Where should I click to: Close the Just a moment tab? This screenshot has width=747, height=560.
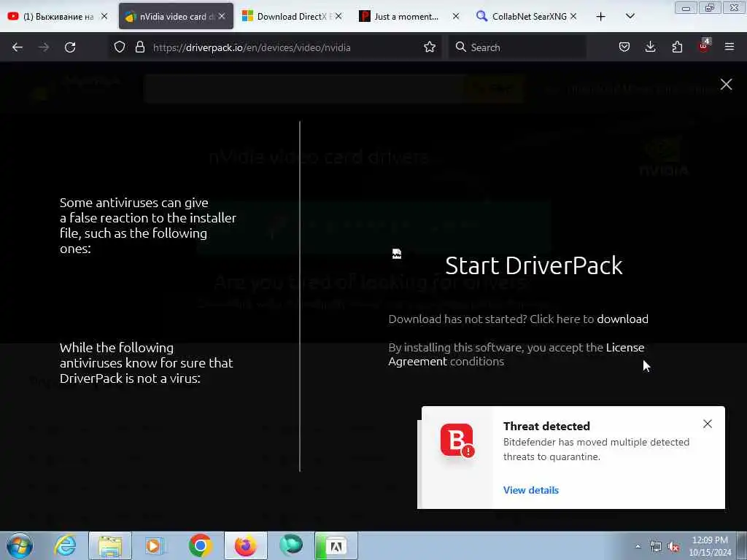pyautogui.click(x=456, y=17)
